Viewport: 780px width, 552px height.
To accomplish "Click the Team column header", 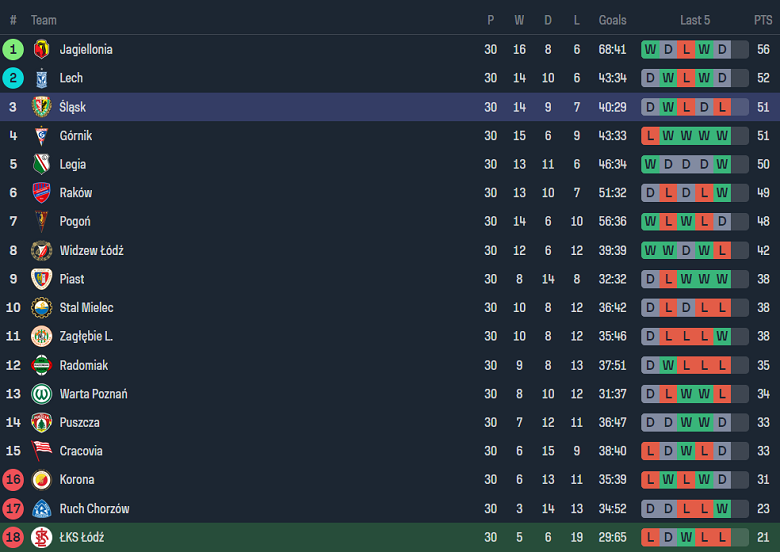I will (44, 20).
